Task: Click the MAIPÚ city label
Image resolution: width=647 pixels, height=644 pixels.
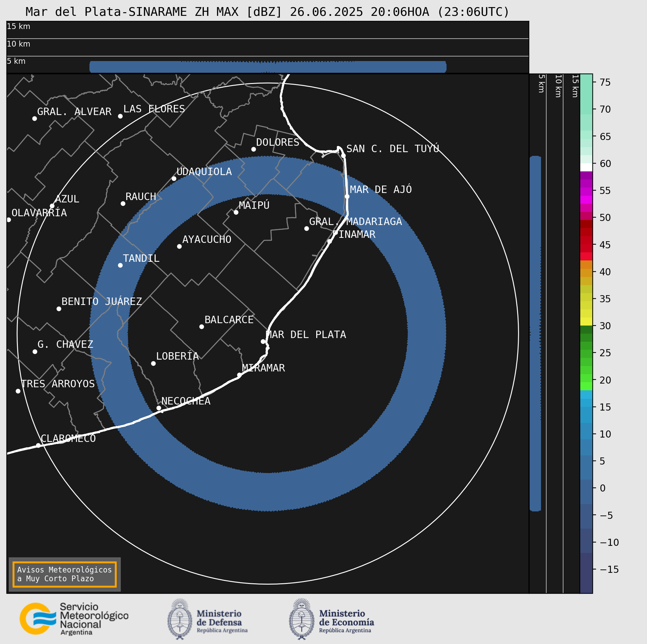Action: point(254,205)
